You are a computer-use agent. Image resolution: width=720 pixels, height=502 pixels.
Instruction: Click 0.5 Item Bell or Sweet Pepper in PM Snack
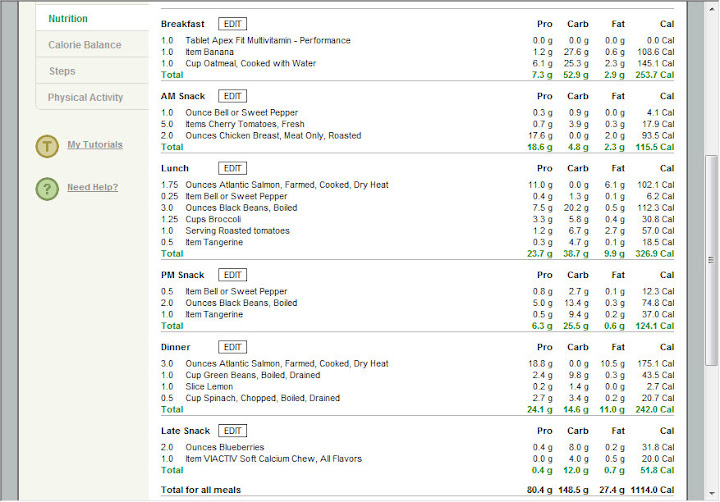tap(417, 291)
